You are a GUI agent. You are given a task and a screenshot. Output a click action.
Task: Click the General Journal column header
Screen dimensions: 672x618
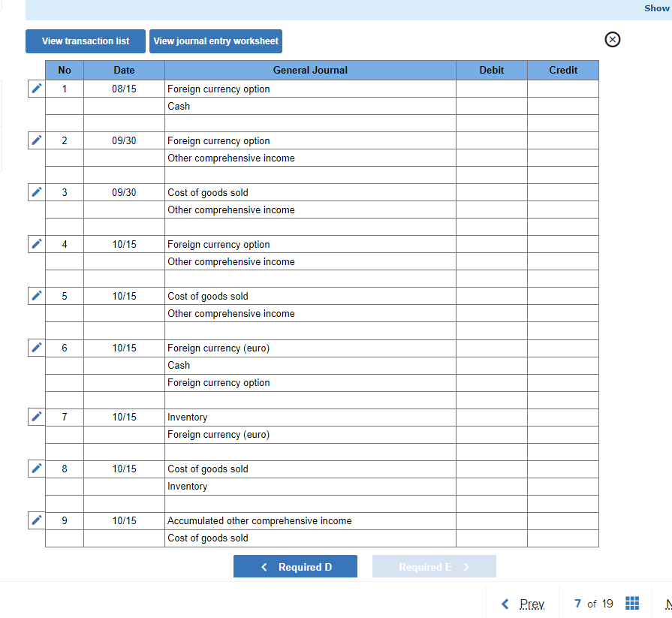click(x=310, y=71)
